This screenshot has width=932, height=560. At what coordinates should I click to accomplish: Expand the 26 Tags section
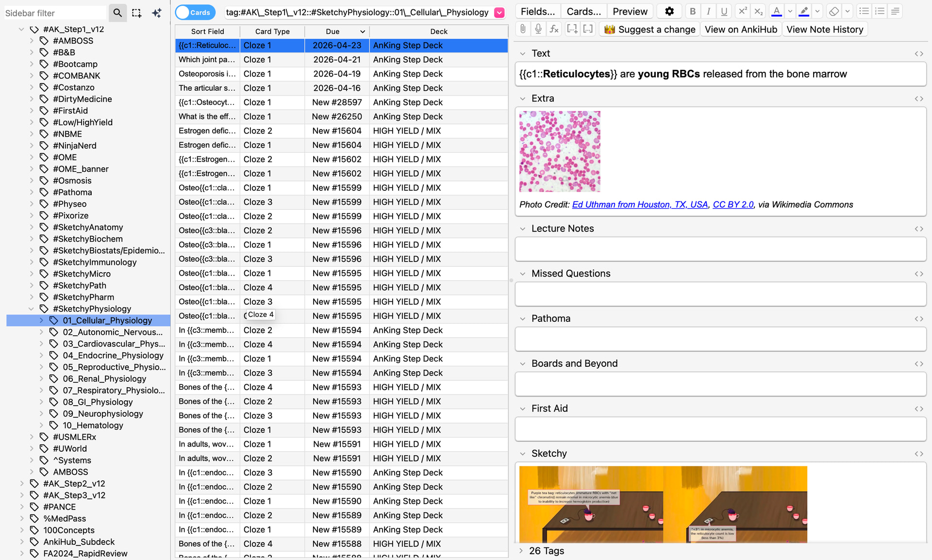pyautogui.click(x=521, y=551)
